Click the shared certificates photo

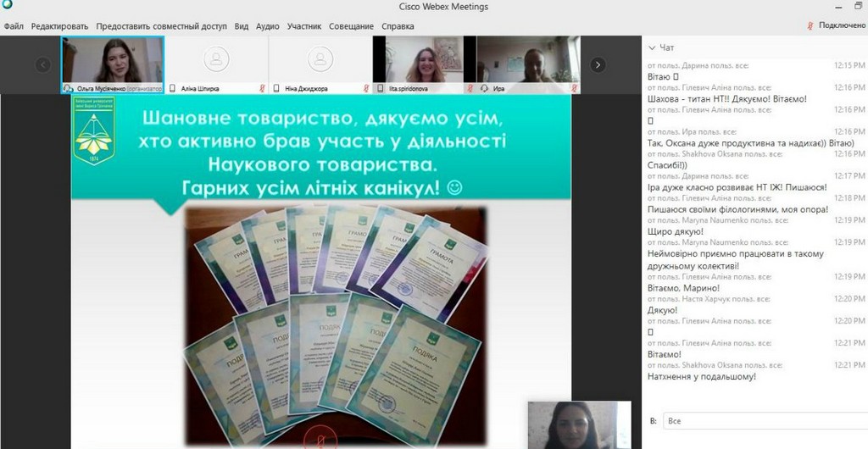point(336,326)
